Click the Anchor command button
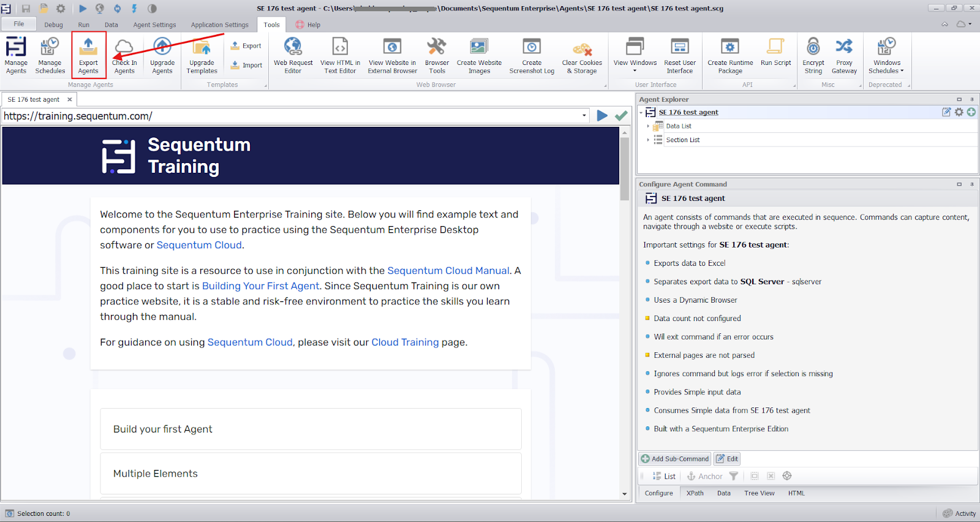980x522 pixels. coord(705,476)
